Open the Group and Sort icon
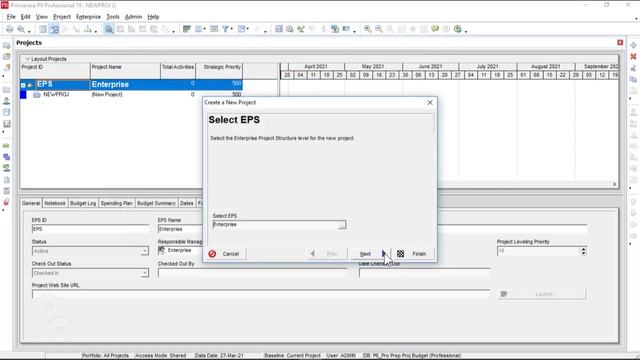Screen dimensions: 640x360 [x=242, y=29]
